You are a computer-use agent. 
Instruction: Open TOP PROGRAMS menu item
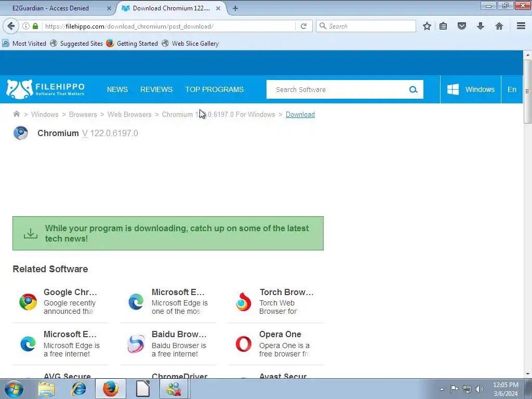[x=215, y=89]
